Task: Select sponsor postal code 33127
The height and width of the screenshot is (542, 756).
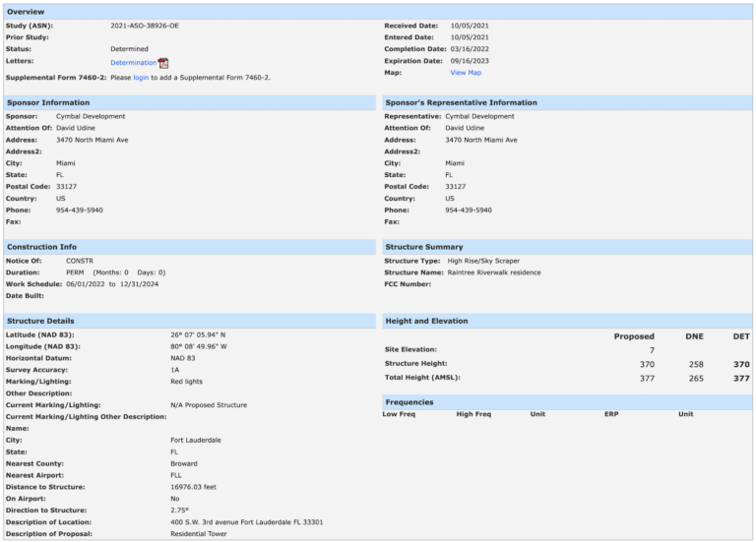Action: point(66,187)
